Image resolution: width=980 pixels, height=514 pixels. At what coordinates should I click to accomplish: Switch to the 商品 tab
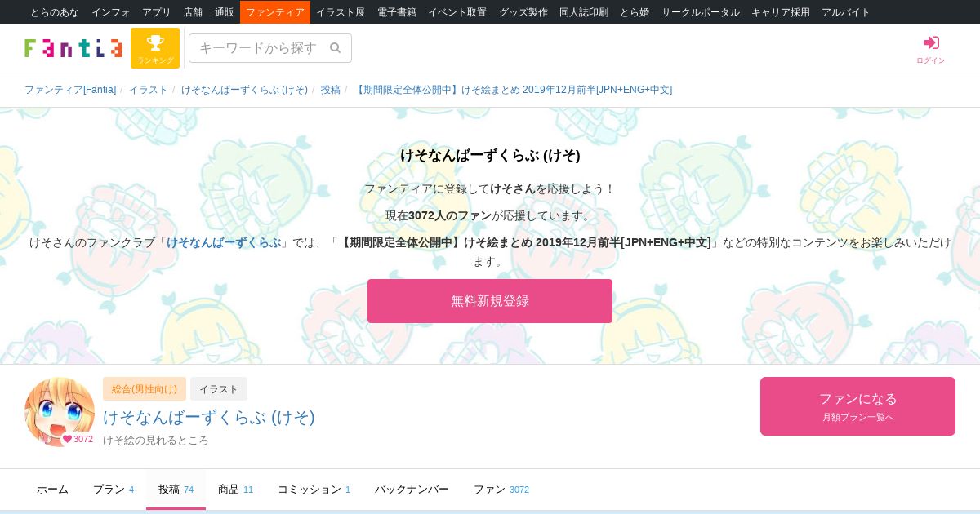pos(235,490)
